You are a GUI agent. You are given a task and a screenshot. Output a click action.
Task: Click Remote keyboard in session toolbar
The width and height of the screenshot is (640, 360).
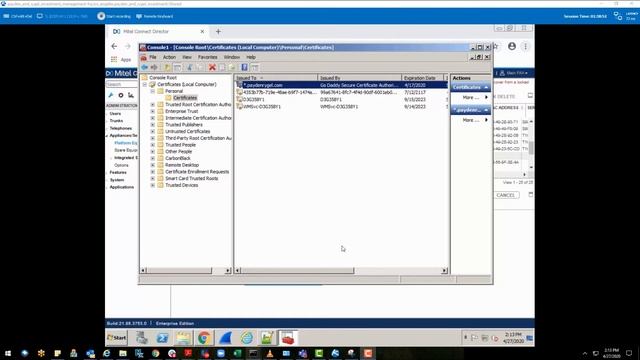155,16
